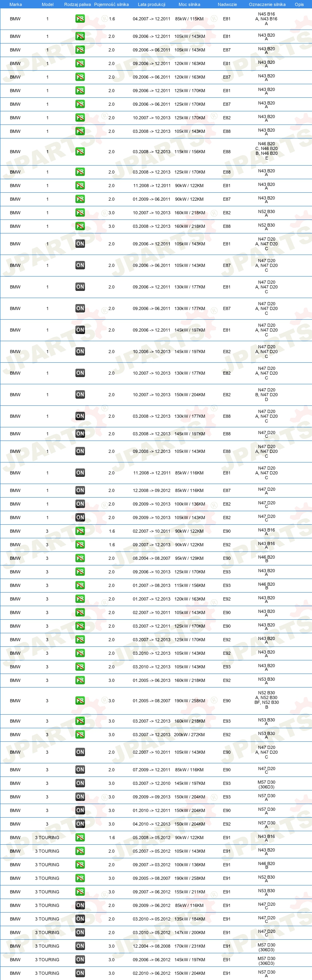Screen dimensions: 312x980
Task: Select the 200kW / 272KM power cell
Action: click(x=190, y=735)
